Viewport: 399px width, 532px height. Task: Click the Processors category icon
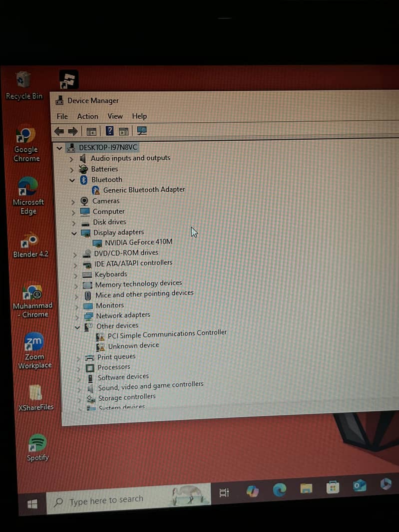coord(90,368)
